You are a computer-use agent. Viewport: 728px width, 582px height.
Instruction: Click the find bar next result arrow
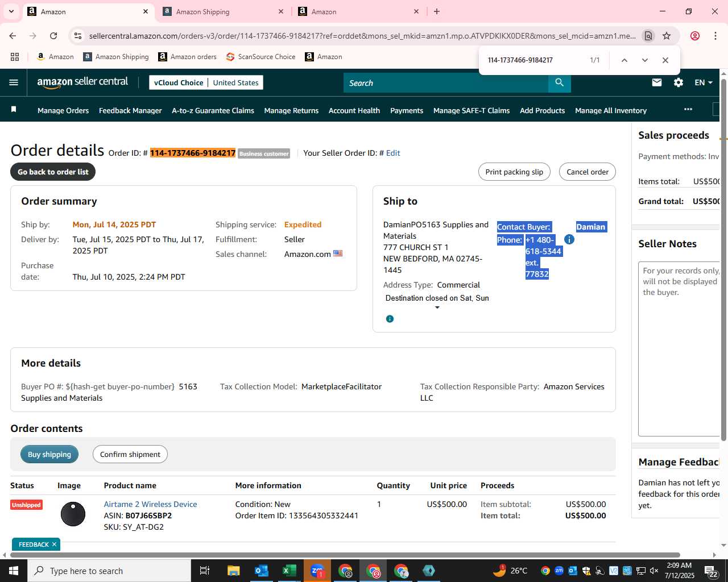click(x=644, y=60)
